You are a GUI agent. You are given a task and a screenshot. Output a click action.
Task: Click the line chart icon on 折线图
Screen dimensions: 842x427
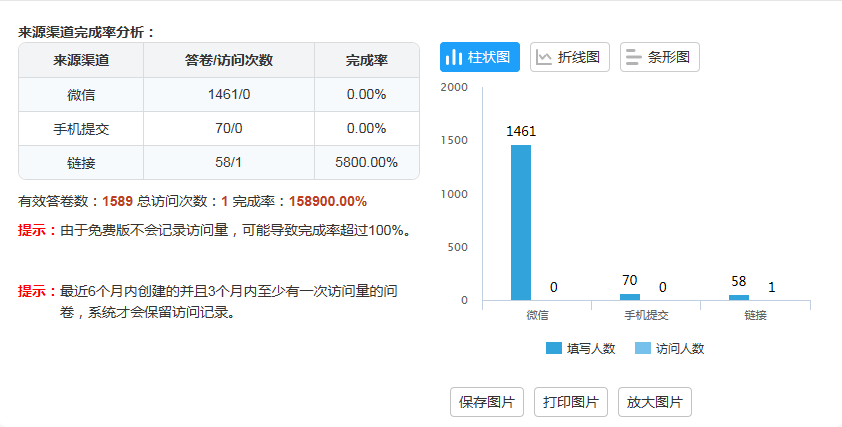pyautogui.click(x=544, y=57)
